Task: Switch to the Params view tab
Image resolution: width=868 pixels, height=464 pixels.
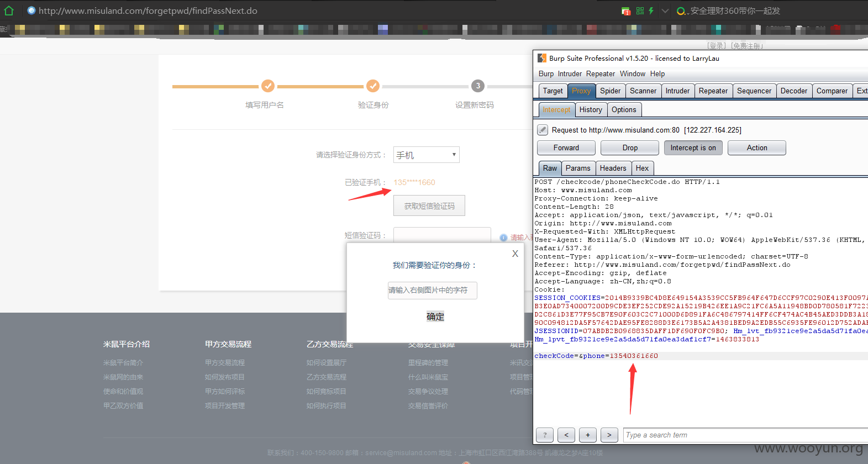Action: click(x=578, y=168)
